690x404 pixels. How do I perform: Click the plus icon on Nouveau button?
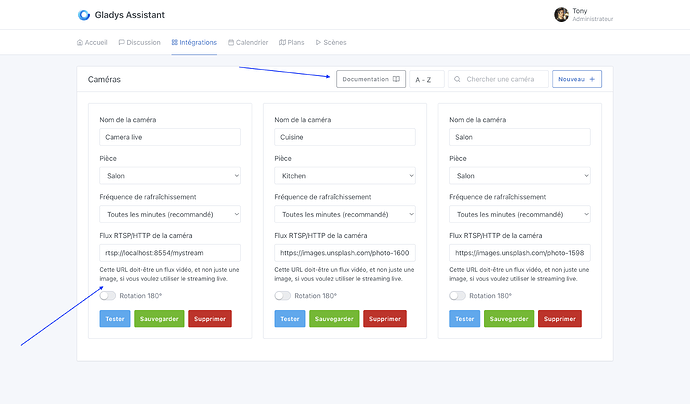(592, 79)
